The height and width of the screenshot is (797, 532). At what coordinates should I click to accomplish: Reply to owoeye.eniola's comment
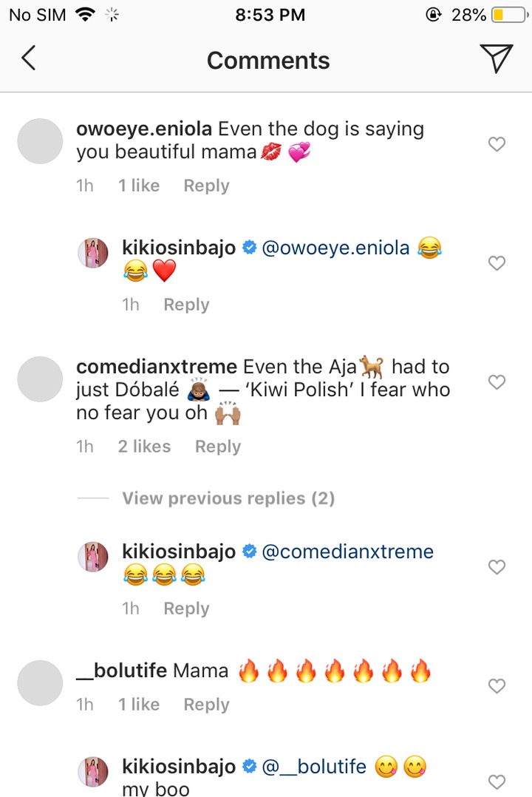[206, 186]
